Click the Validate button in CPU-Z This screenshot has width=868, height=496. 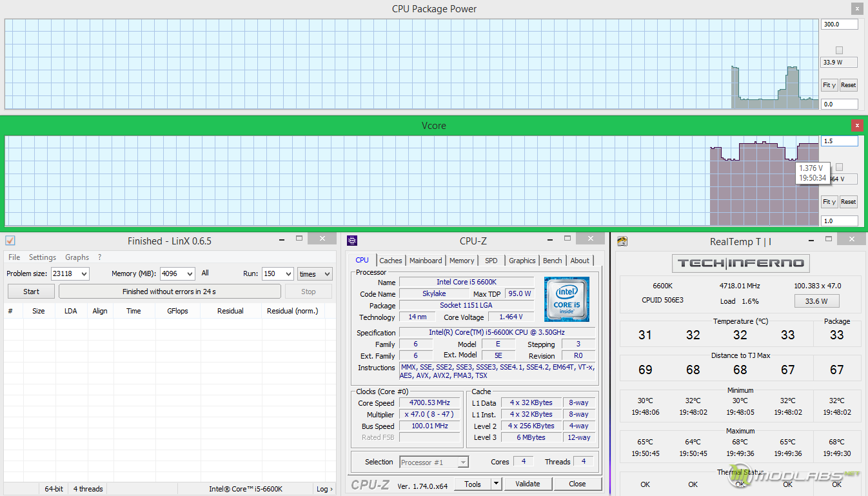point(528,484)
